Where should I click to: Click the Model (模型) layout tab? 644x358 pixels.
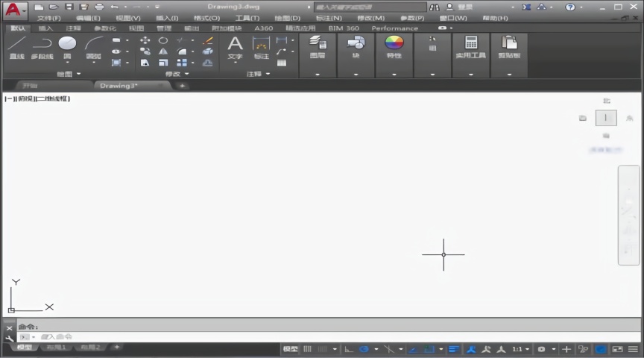coord(25,348)
